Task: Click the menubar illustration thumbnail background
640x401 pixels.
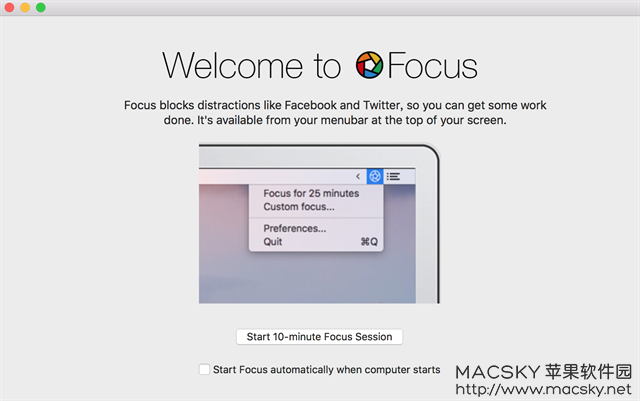Action: point(307,278)
